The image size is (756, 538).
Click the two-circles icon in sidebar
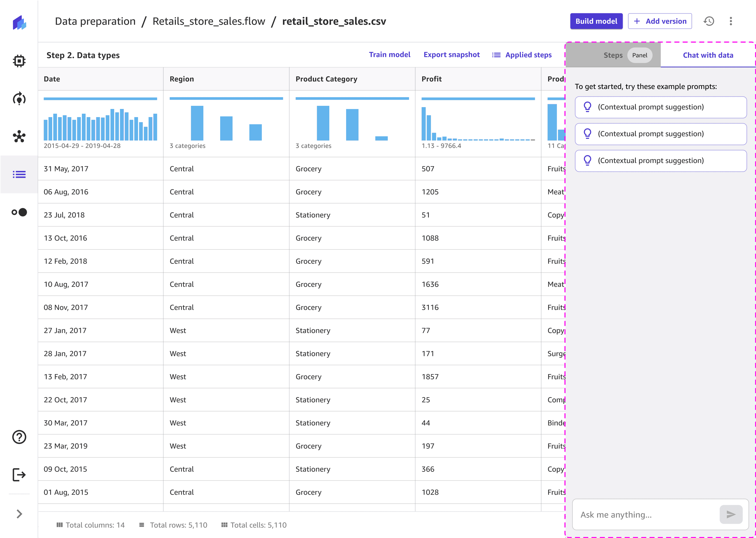click(x=19, y=212)
